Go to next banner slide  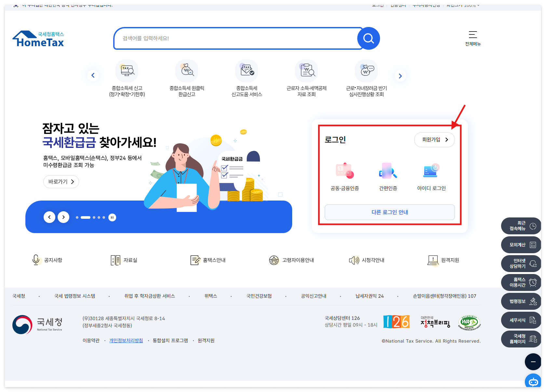click(x=63, y=217)
